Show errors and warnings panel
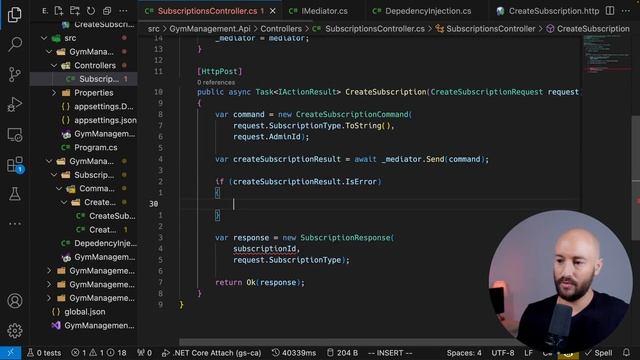 click(99, 353)
